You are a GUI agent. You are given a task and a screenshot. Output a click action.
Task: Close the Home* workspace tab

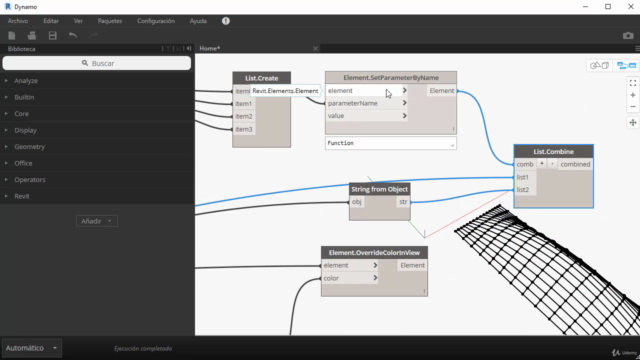315,49
